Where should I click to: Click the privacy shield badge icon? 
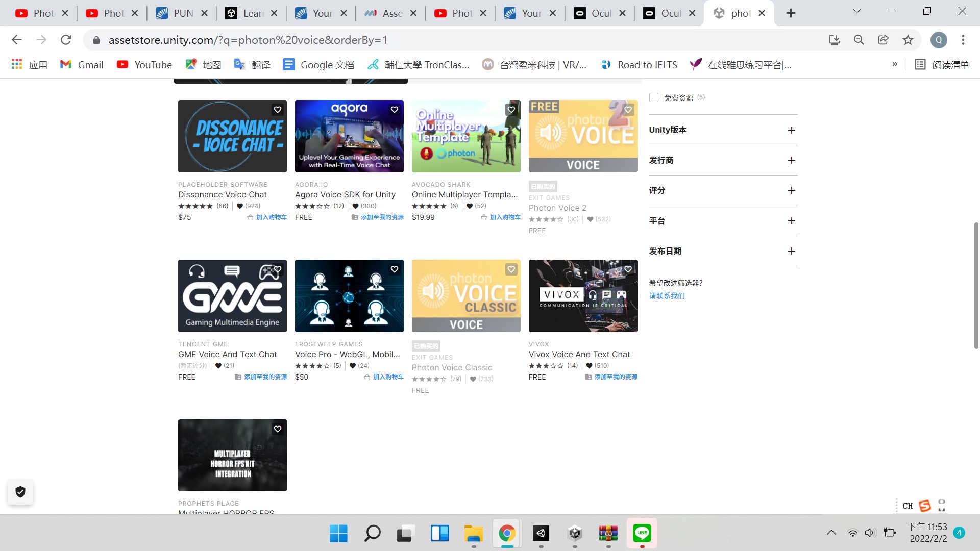pos(20,492)
